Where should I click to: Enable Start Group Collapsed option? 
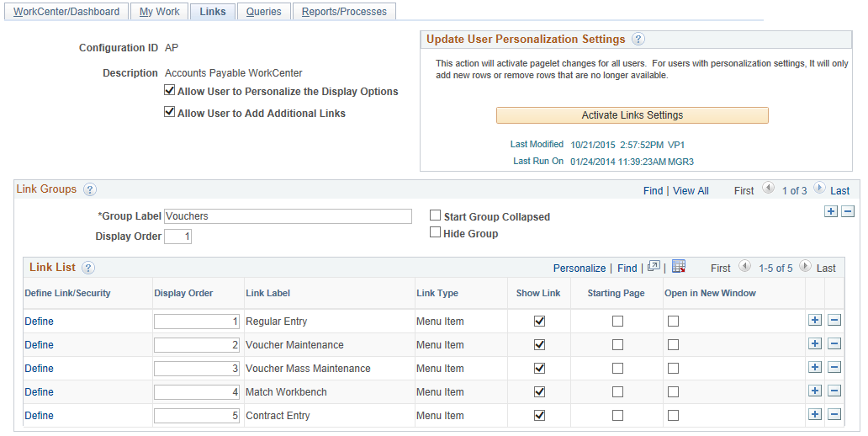point(436,216)
